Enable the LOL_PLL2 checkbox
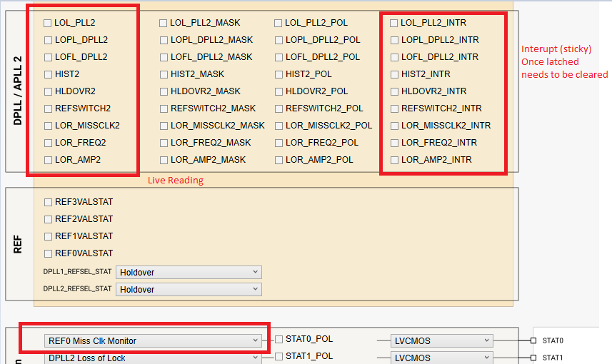 pyautogui.click(x=48, y=23)
